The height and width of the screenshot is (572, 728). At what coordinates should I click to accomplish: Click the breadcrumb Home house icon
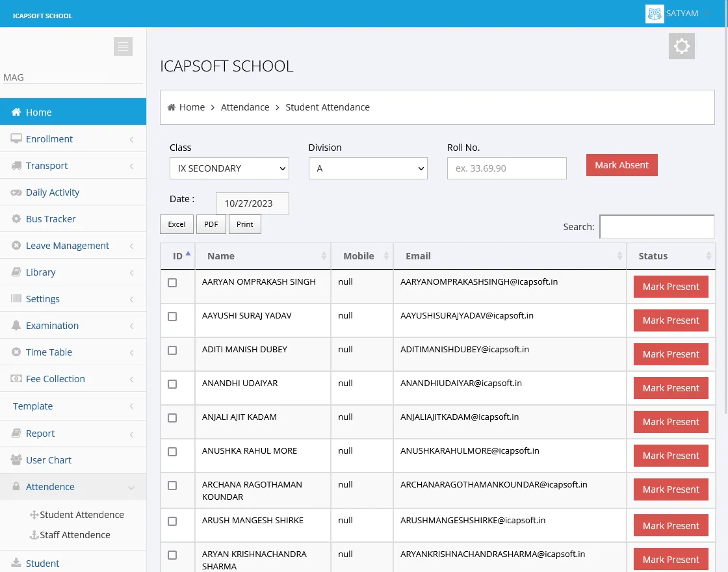[x=172, y=107]
